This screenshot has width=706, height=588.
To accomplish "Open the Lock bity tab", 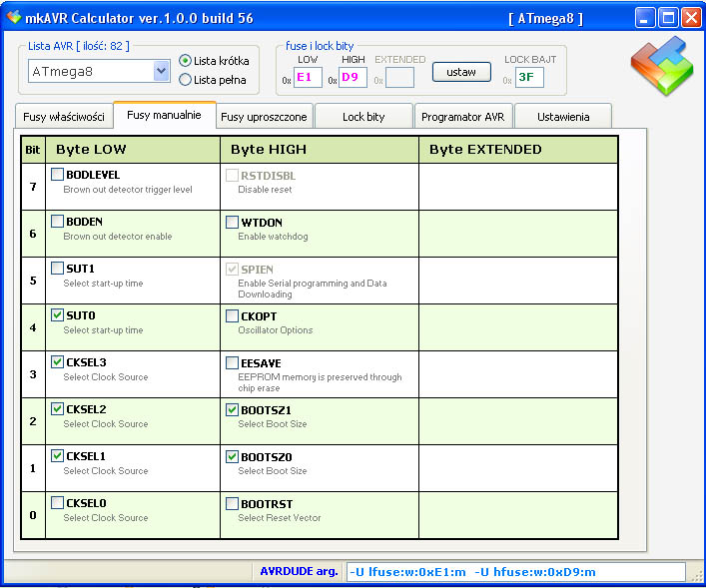I will [363, 117].
